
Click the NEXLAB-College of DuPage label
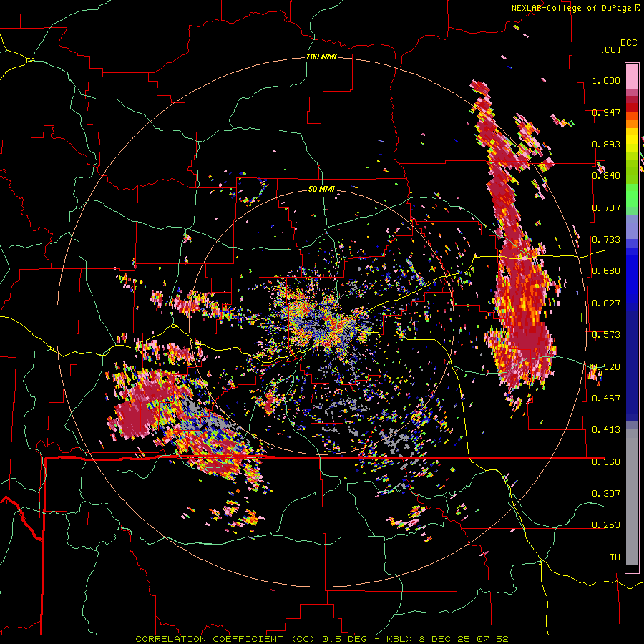(571, 8)
